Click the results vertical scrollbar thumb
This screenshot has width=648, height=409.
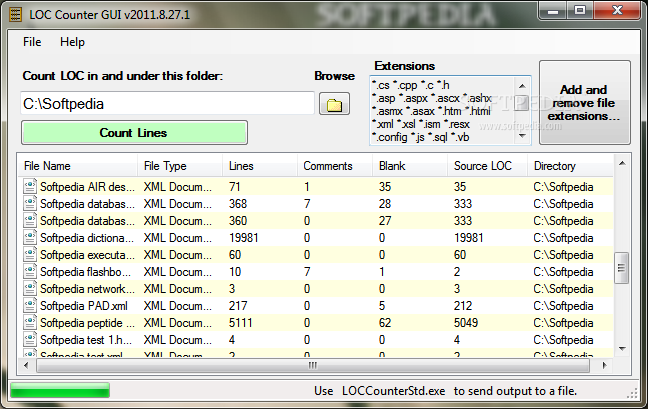coord(621,268)
